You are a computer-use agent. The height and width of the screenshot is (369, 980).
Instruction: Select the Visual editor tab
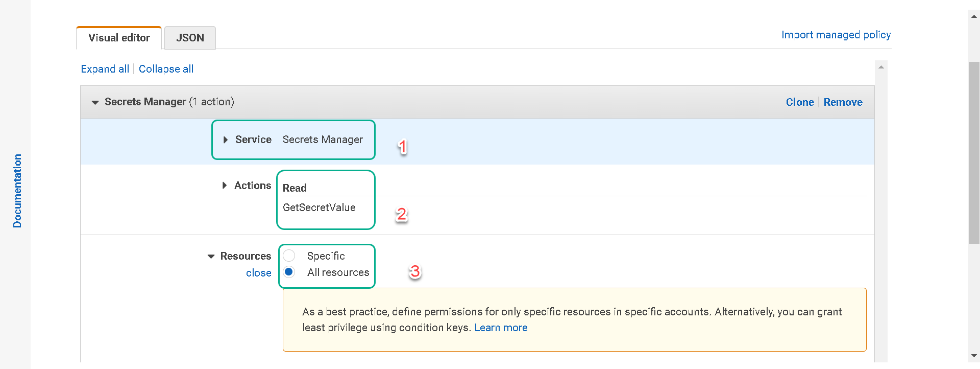point(119,38)
